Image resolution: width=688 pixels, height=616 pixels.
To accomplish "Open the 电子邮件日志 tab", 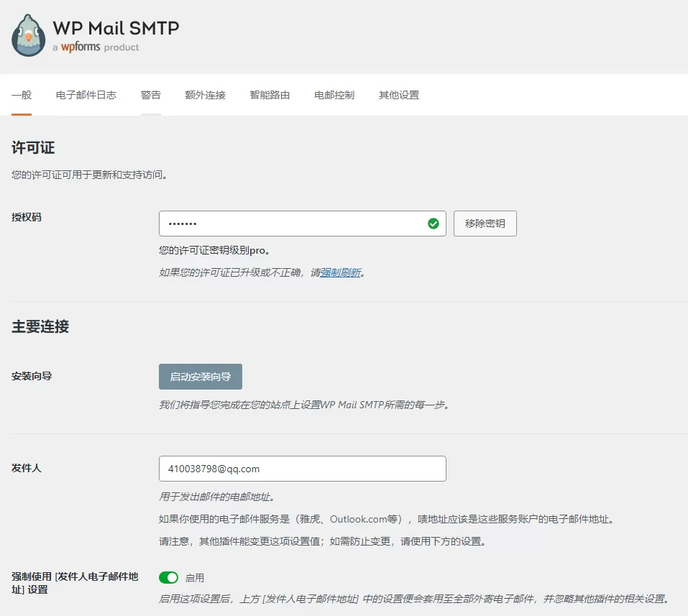I will pyautogui.click(x=86, y=94).
